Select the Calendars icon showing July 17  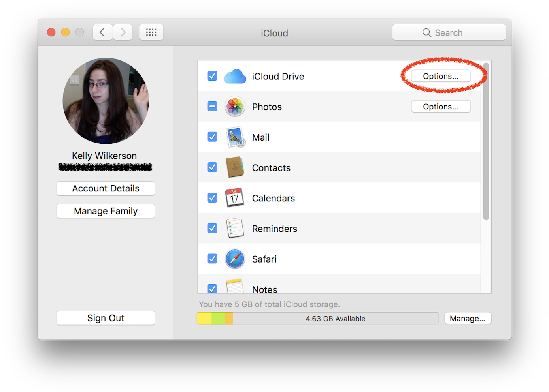click(x=235, y=197)
